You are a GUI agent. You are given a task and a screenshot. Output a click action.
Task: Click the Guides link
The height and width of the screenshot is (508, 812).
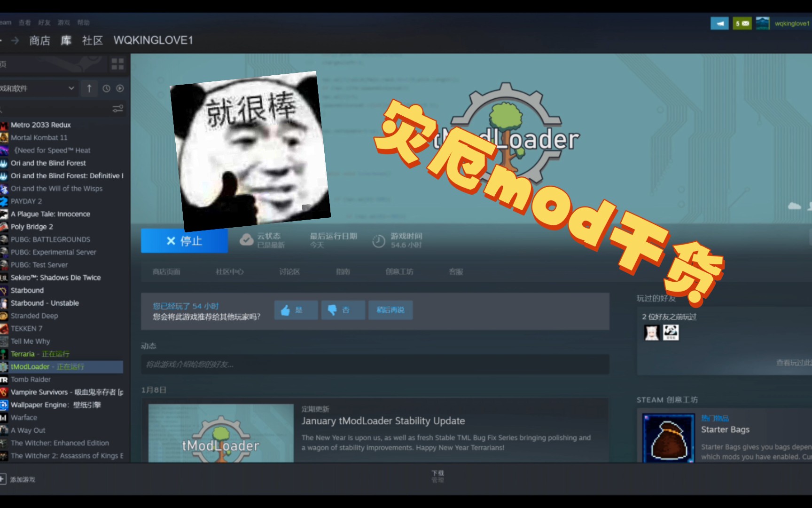(x=343, y=272)
